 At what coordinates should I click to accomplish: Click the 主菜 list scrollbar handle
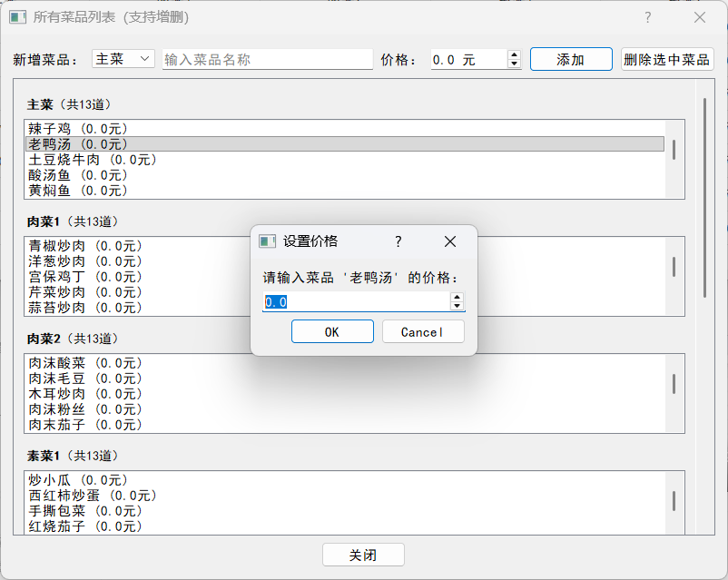[x=674, y=149]
